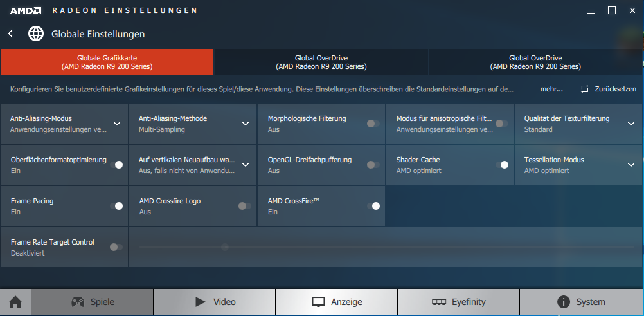Click AMD optimiert under Tessellation-Modus
644x316 pixels.
click(547, 171)
